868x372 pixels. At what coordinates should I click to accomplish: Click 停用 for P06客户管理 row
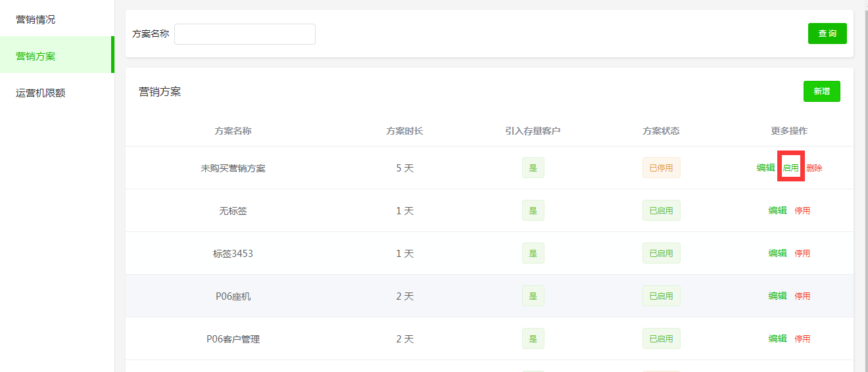click(x=802, y=338)
